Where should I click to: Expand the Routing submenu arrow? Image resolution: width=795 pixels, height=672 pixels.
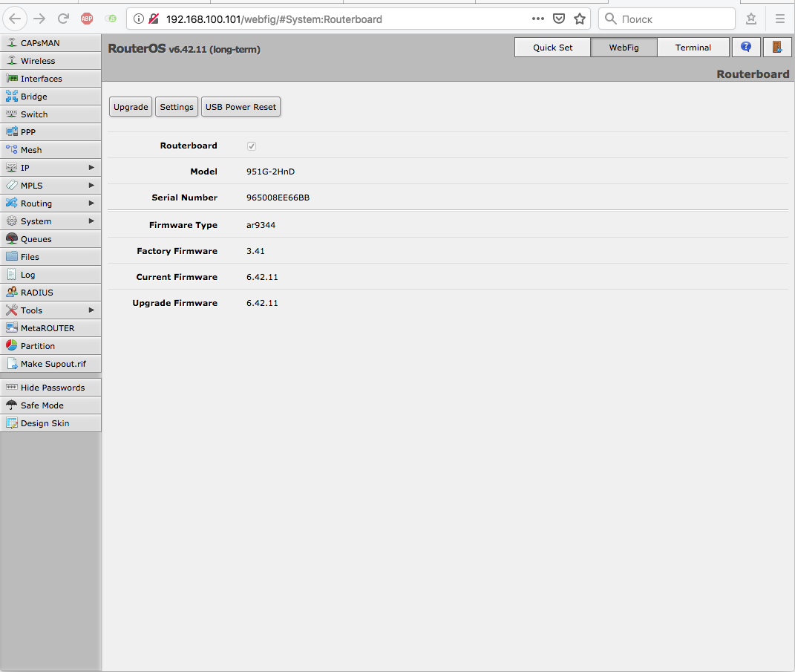point(91,203)
